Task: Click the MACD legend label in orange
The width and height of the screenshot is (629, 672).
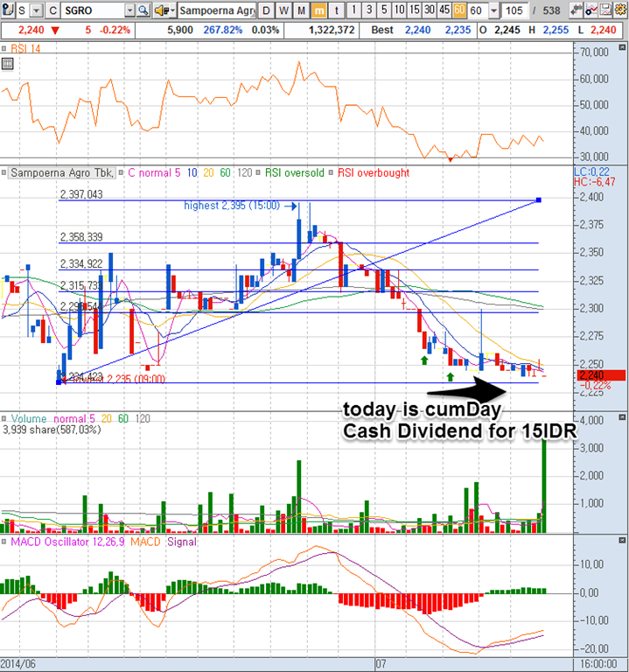Action: [x=145, y=542]
